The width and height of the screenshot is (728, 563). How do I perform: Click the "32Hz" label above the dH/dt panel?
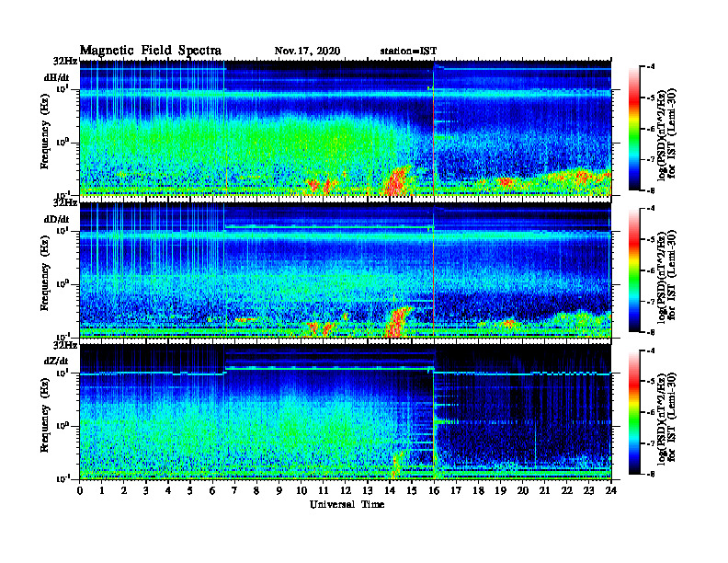[x=65, y=61]
